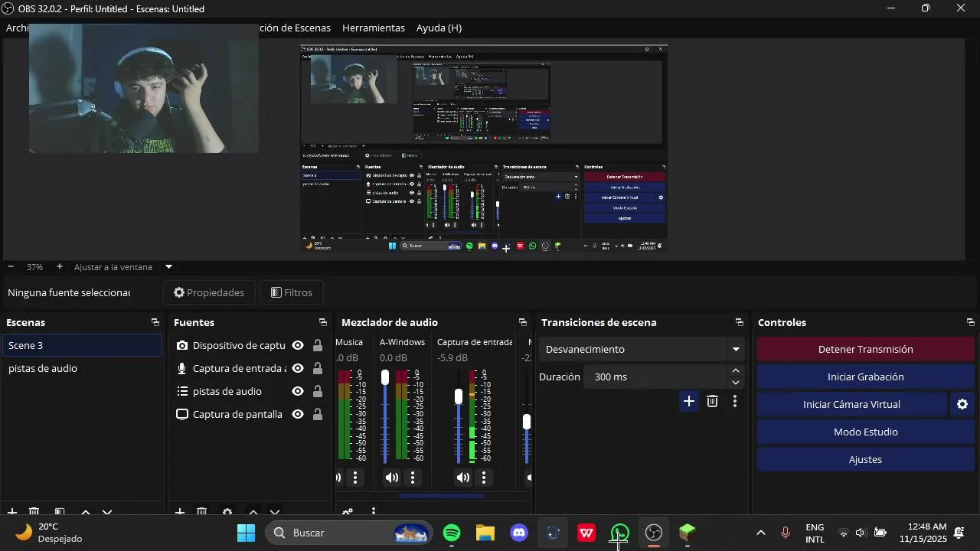Mute the Captura de entrada audio channel
This screenshot has height=551, width=980.
click(463, 478)
